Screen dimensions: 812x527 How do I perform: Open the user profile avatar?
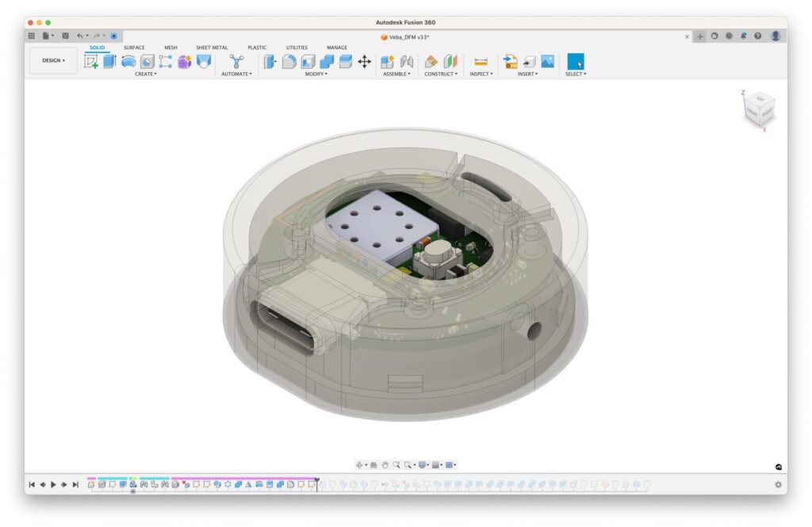tap(776, 36)
